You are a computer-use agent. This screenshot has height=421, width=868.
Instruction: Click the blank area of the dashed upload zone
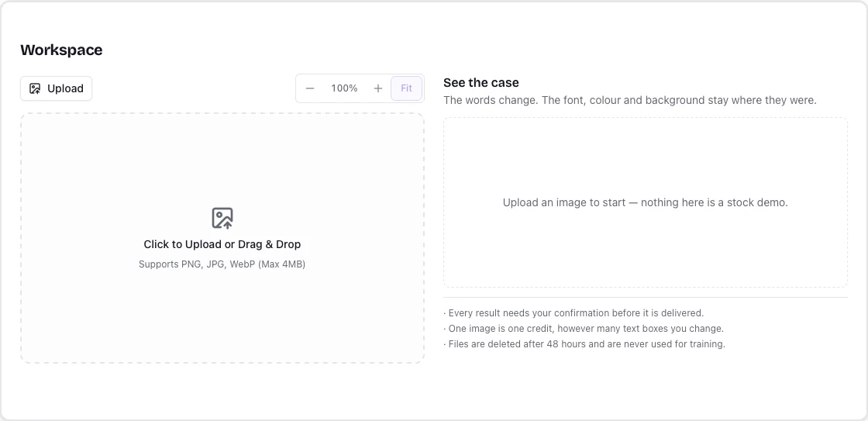tap(222, 321)
